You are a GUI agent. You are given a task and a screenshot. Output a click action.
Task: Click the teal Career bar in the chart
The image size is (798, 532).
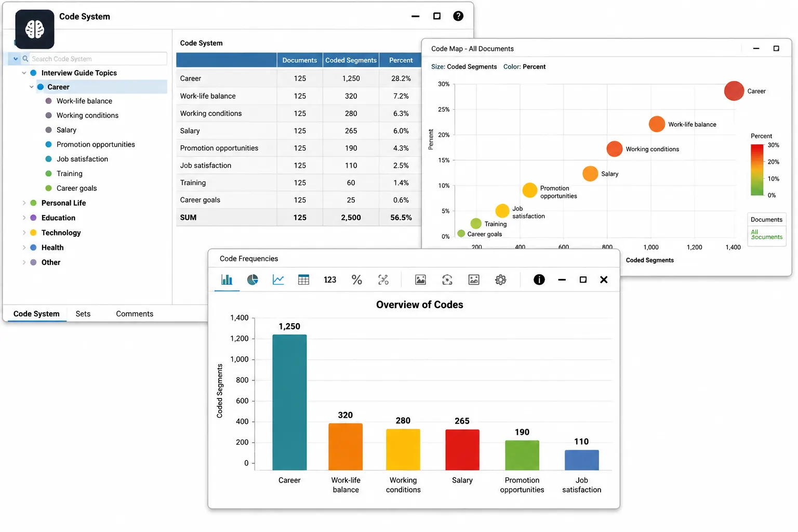(x=289, y=402)
